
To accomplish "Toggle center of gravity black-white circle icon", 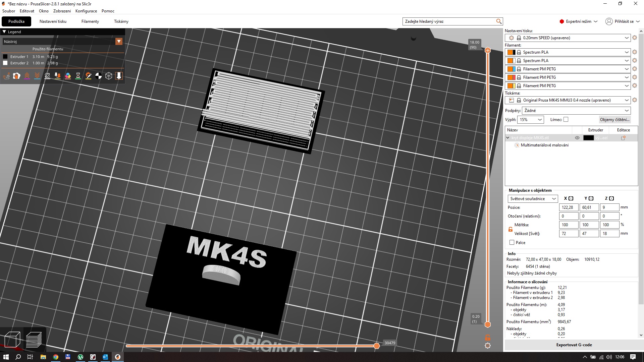I will (99, 76).
